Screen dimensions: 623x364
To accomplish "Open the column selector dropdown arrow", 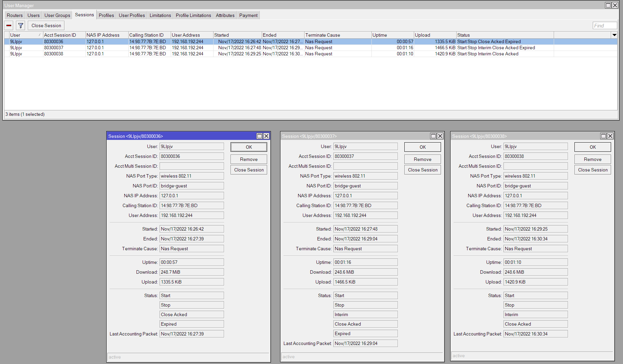I will pyautogui.click(x=614, y=35).
